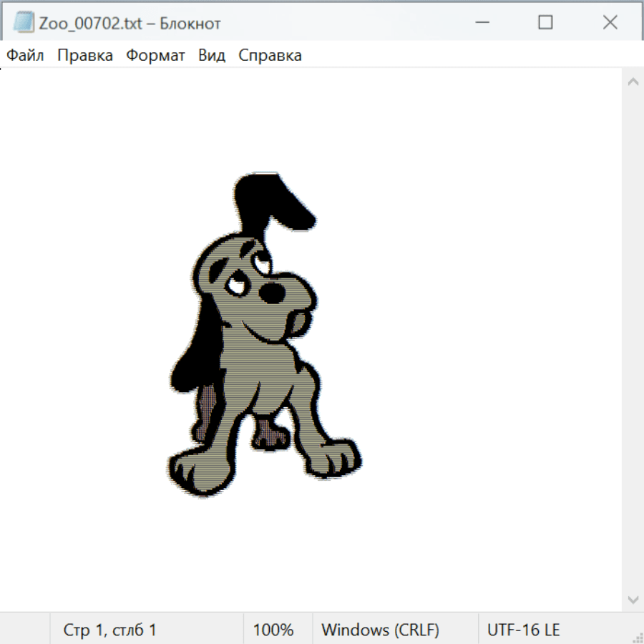The width and height of the screenshot is (644, 644).
Task: Open the Вид menu
Action: tap(211, 56)
